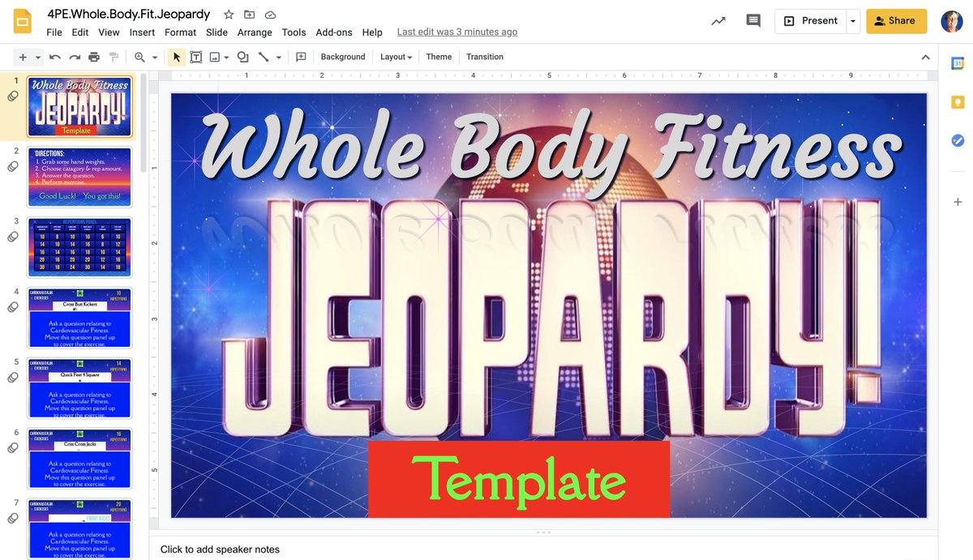This screenshot has height=560, width=973.
Task: Select slide 3 repetitions panel thumbnail
Action: 79,247
